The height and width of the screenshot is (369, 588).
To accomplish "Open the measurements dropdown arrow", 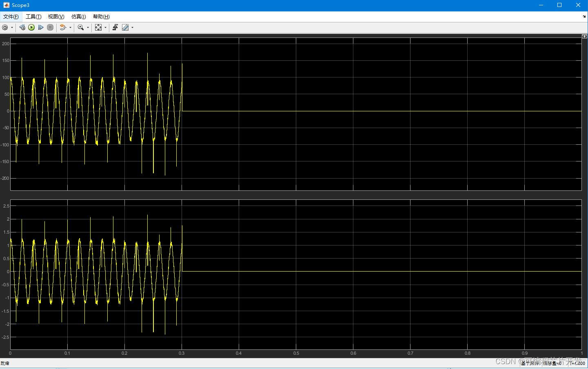I will [132, 28].
